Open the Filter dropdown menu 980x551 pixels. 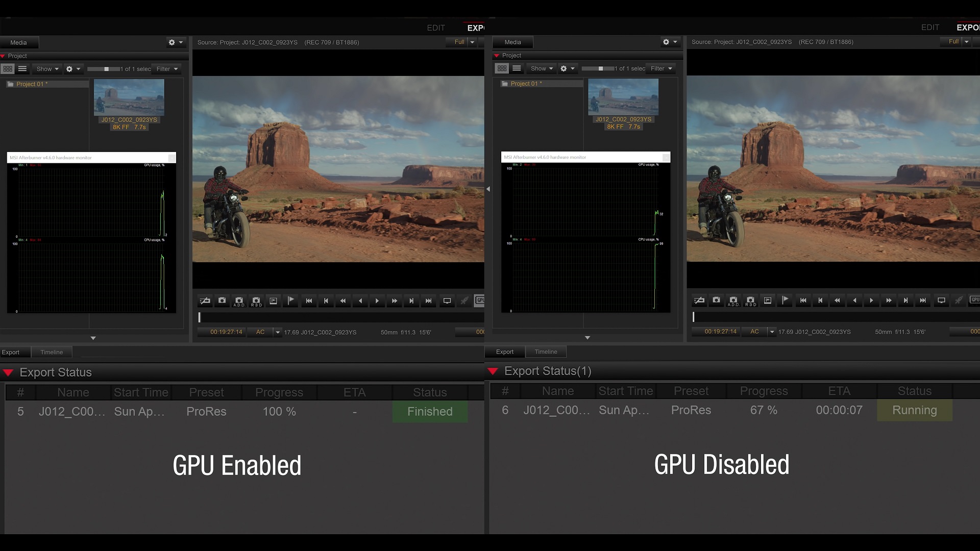click(x=166, y=68)
